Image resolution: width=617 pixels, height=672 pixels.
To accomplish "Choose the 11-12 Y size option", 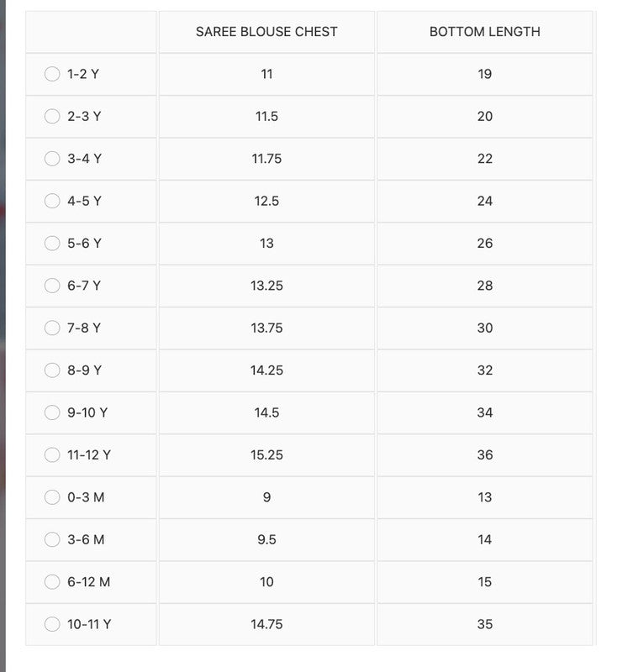I will coord(52,454).
